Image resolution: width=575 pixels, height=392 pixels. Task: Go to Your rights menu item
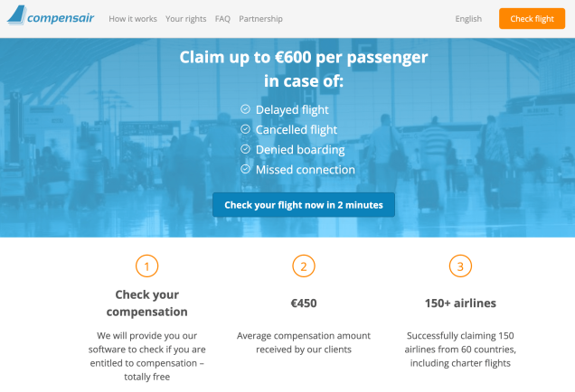[x=185, y=19]
